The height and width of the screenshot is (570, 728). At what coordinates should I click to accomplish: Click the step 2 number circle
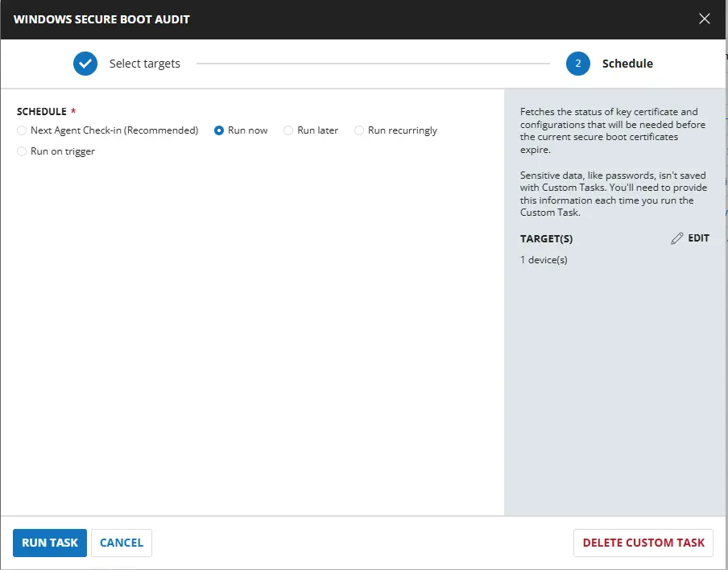(578, 64)
